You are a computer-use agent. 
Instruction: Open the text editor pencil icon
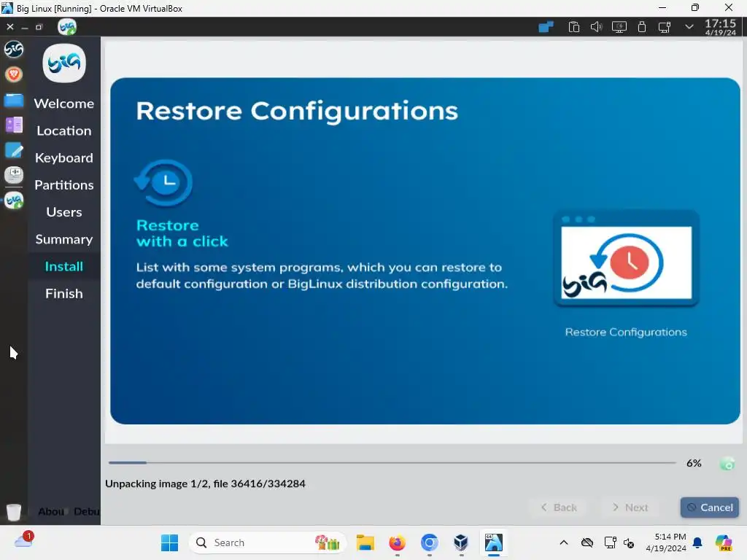(x=14, y=150)
